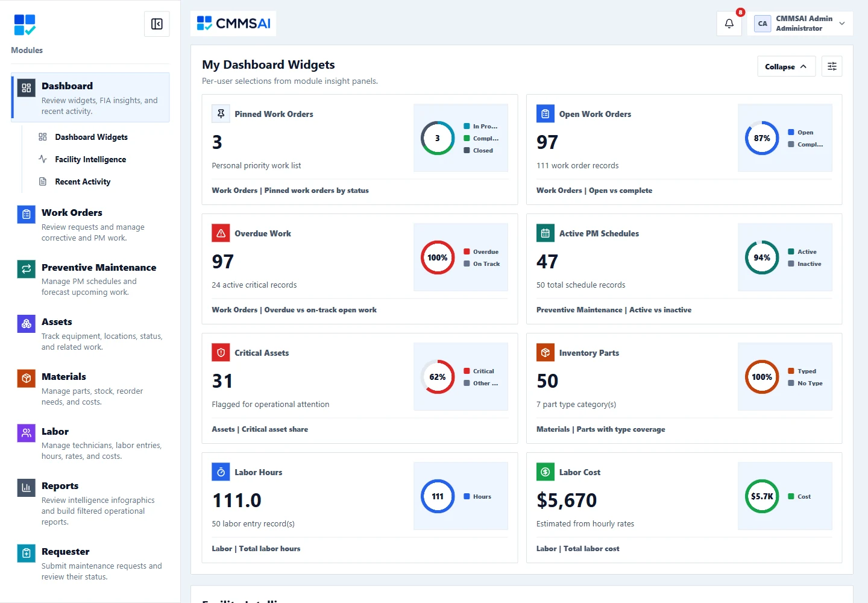Click the '111 work order records' text
The width and height of the screenshot is (868, 603).
coord(577,166)
